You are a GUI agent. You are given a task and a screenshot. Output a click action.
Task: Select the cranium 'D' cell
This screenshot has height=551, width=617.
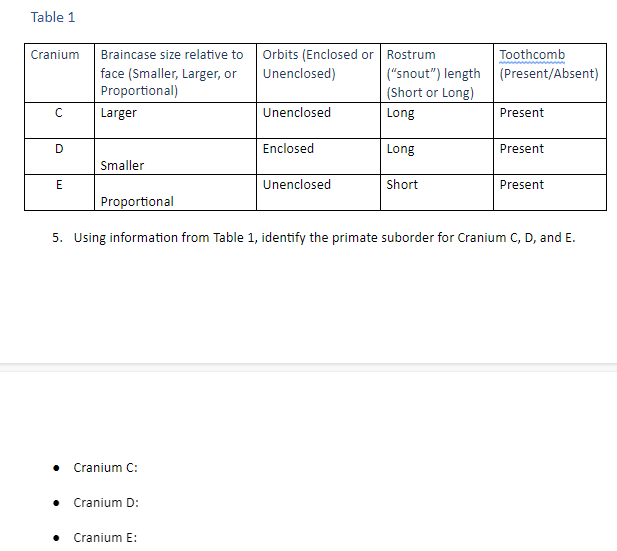(59, 156)
